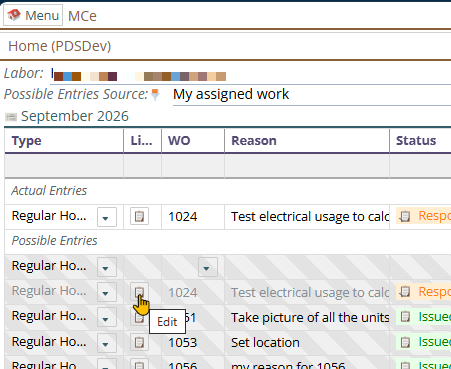
Task: Click greyed Test electrical usage reason text
Action: point(310,293)
